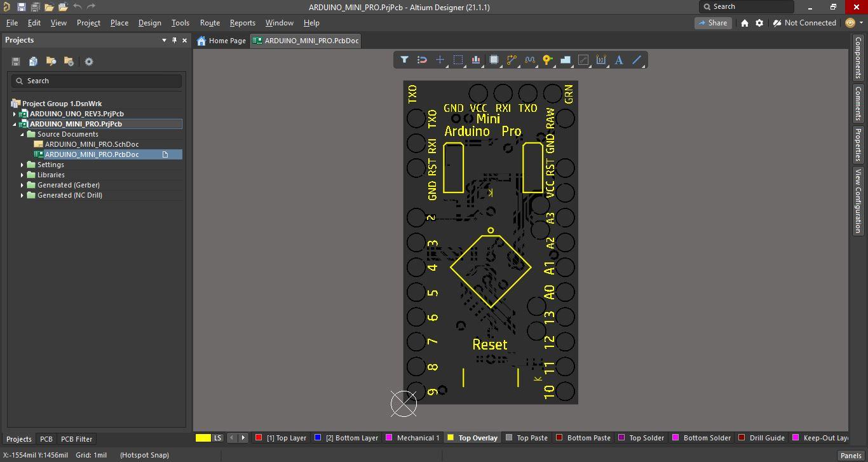Select the place polygon pour tool
The height and width of the screenshot is (462, 868).
[x=565, y=60]
